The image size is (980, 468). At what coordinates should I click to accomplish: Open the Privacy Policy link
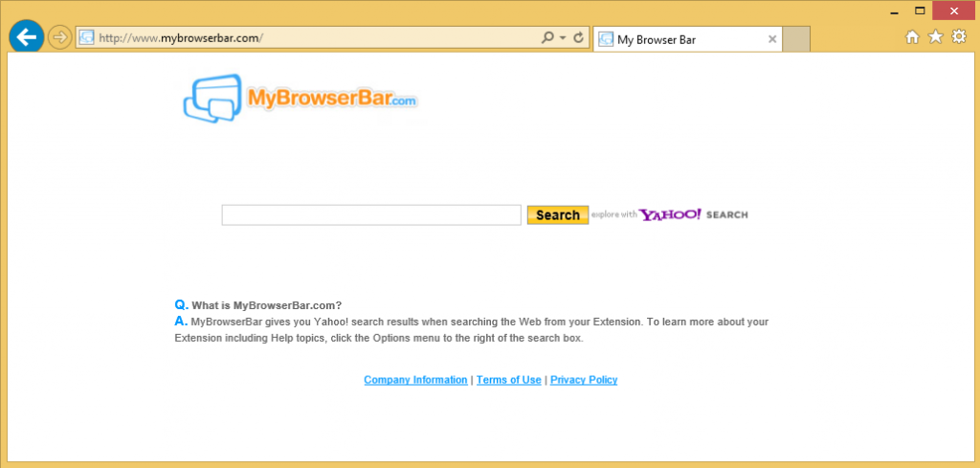point(584,380)
